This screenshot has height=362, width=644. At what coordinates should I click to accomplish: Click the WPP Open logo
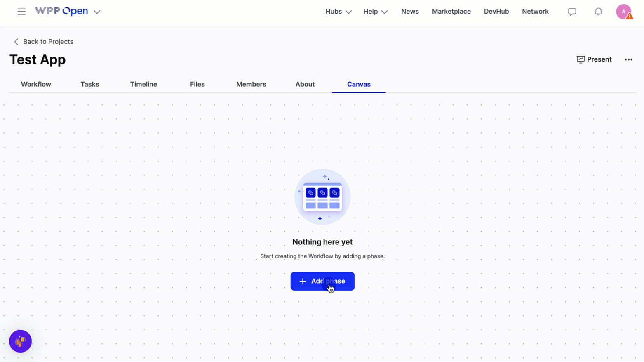[x=61, y=11]
